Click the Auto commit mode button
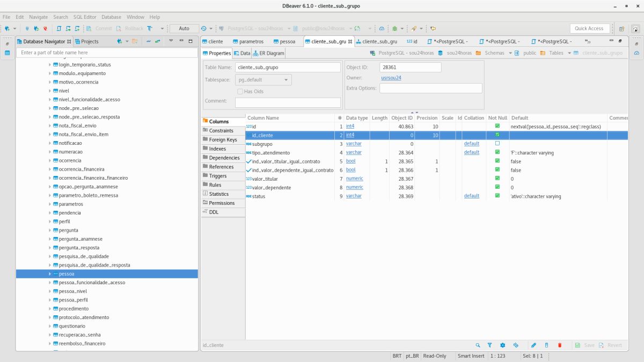Viewport: 644px width, 362px height. (184, 28)
